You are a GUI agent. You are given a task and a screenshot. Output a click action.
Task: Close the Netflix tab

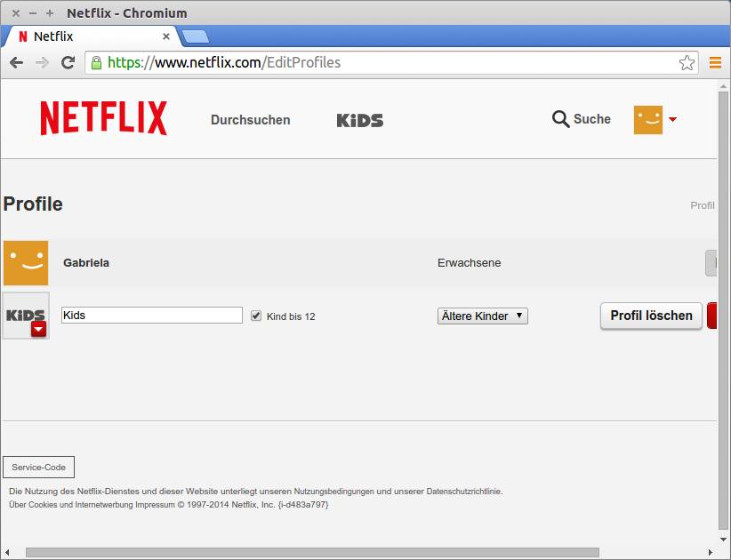(x=166, y=36)
